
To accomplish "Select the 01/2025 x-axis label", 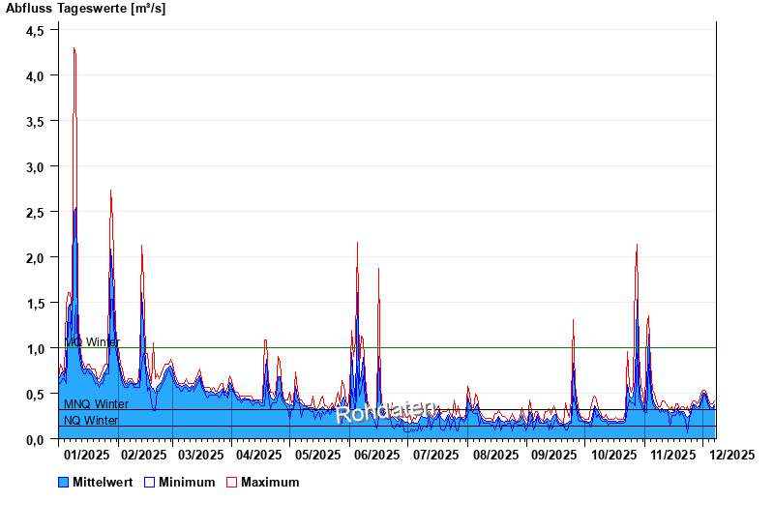I will point(86,454).
